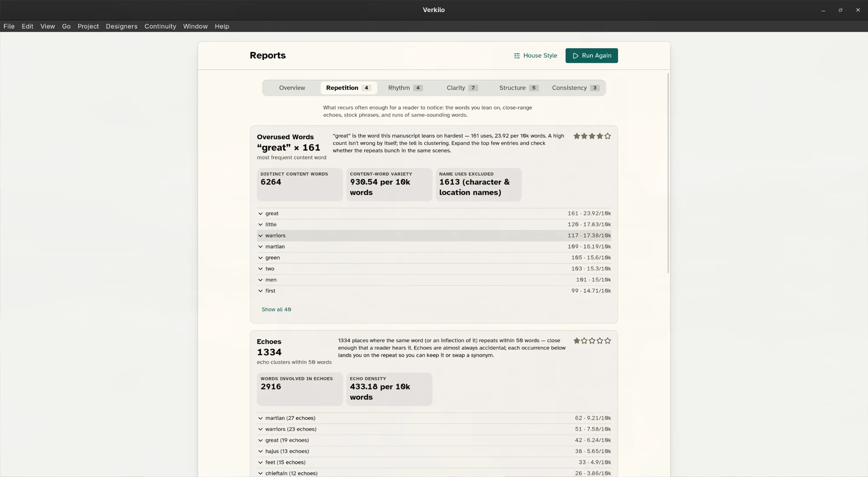The width and height of the screenshot is (868, 477).
Task: Close the Verkilo window
Action: (x=858, y=10)
